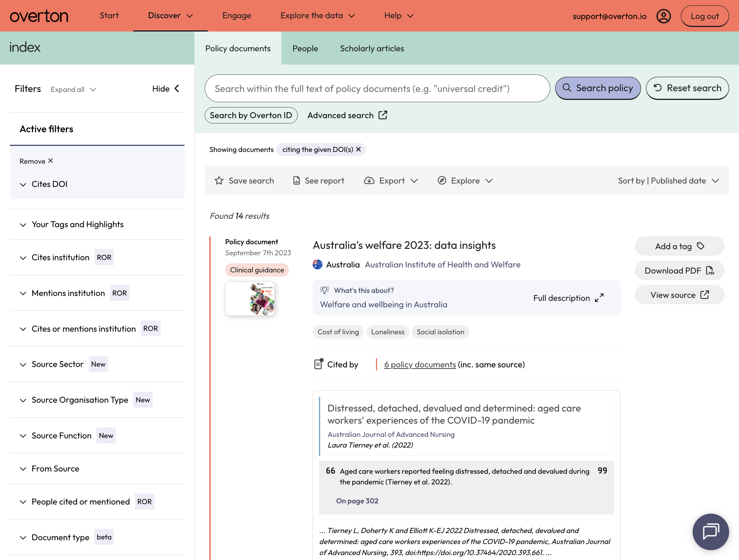Click the policy full-text search field
The width and height of the screenshot is (739, 560).
pos(377,88)
